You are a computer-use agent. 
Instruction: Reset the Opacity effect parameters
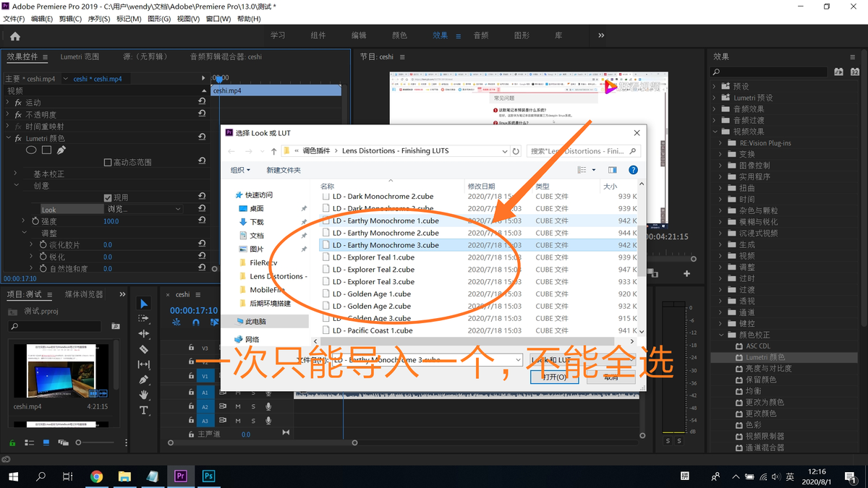click(x=202, y=114)
